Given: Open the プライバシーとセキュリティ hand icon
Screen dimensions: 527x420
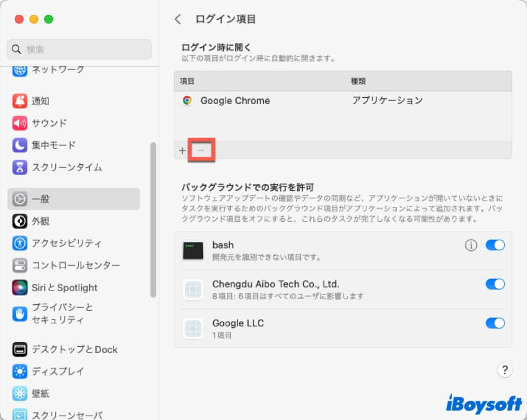Looking at the screenshot, I should pyautogui.click(x=20, y=314).
